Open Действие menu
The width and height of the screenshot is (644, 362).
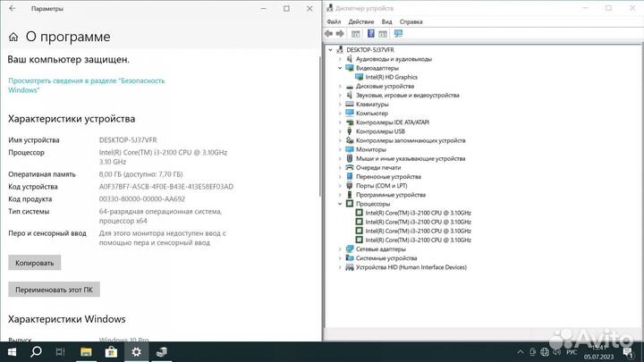[361, 21]
